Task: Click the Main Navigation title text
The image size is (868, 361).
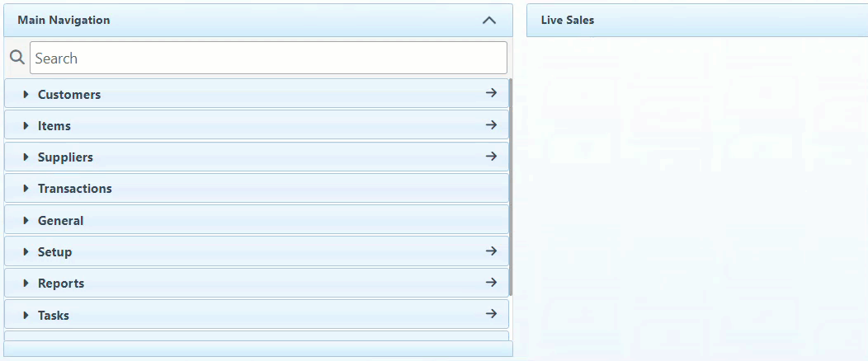Action: (64, 21)
